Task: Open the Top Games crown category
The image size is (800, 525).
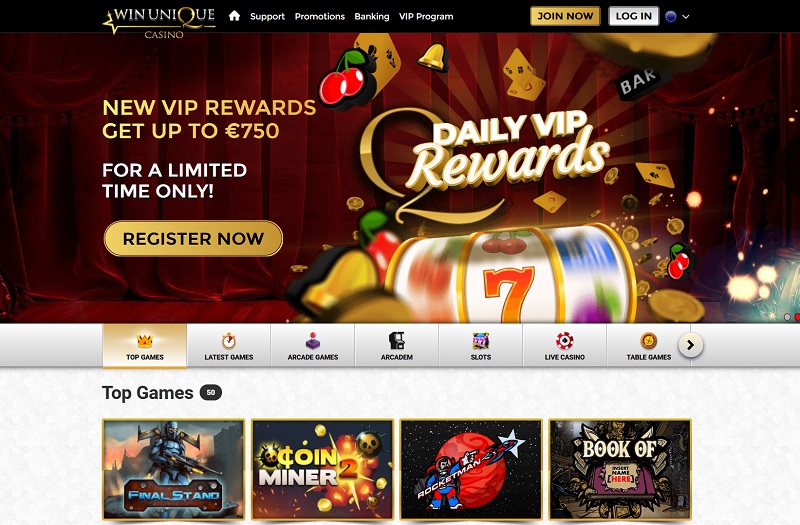Action: [x=145, y=341]
